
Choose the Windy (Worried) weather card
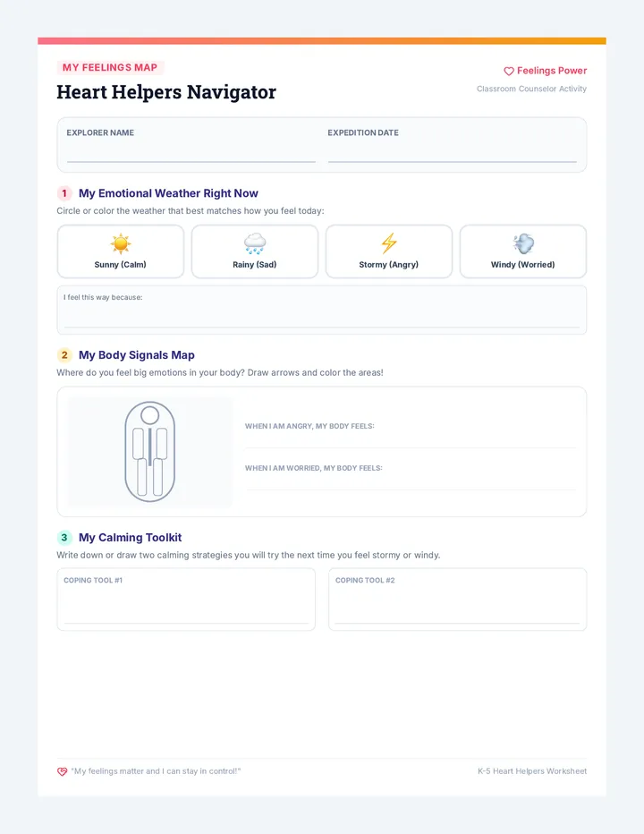[523, 251]
